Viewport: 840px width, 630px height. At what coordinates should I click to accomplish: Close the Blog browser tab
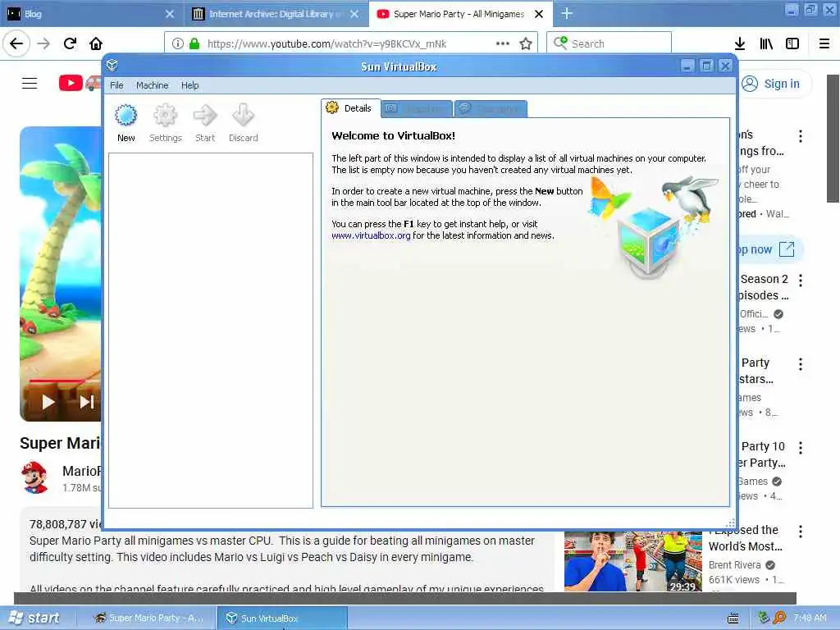pyautogui.click(x=170, y=14)
